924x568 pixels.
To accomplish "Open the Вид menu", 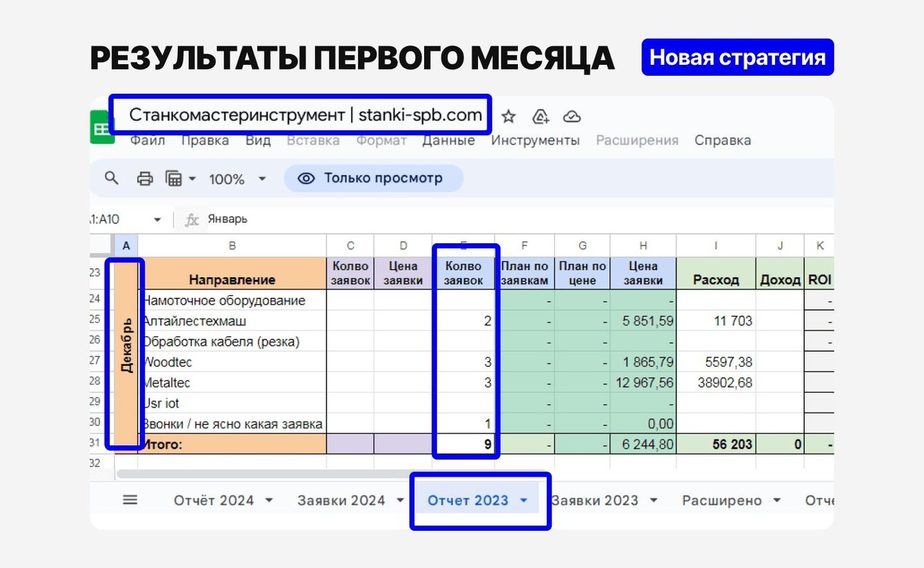I will click(x=258, y=141).
